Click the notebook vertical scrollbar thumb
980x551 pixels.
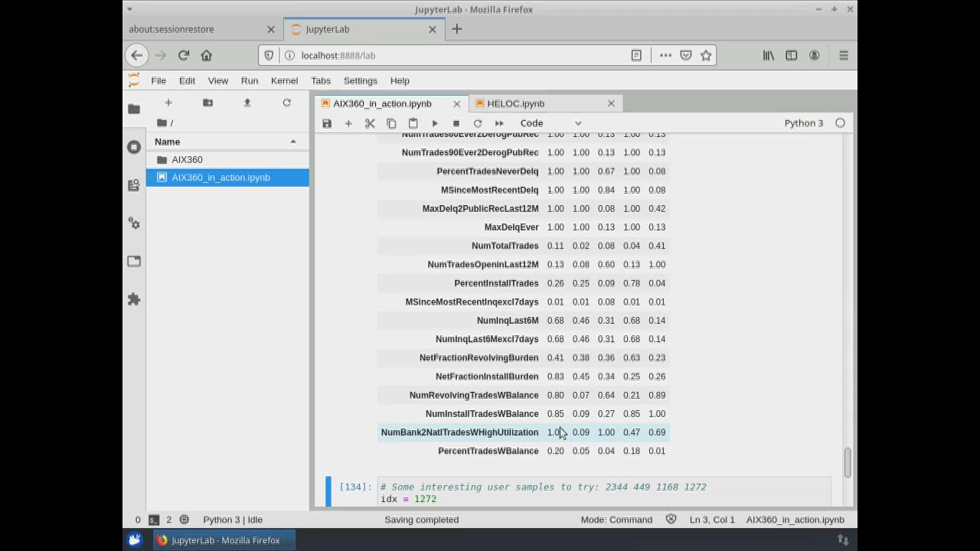847,462
